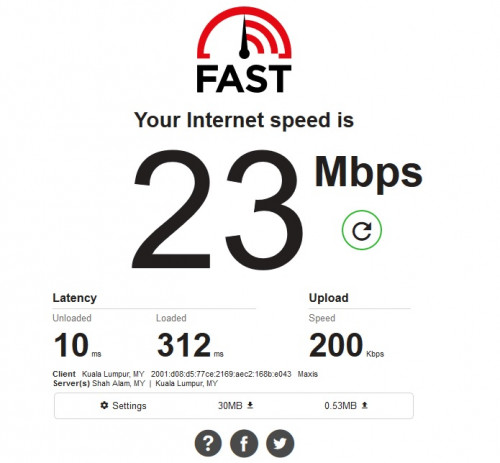The image size is (500, 463).
Task: Select the Latency section heading
Action: (75, 298)
